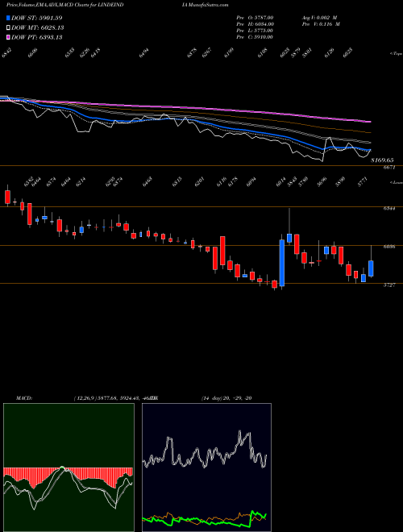
Task: Click the last blue candlestick on the right
Action: pyautogui.click(x=371, y=268)
